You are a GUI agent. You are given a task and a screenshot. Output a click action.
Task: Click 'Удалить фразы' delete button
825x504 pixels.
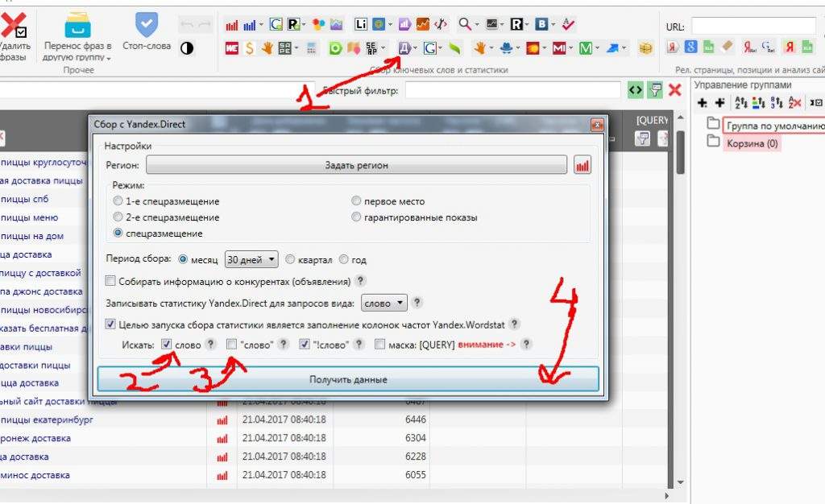[13, 35]
